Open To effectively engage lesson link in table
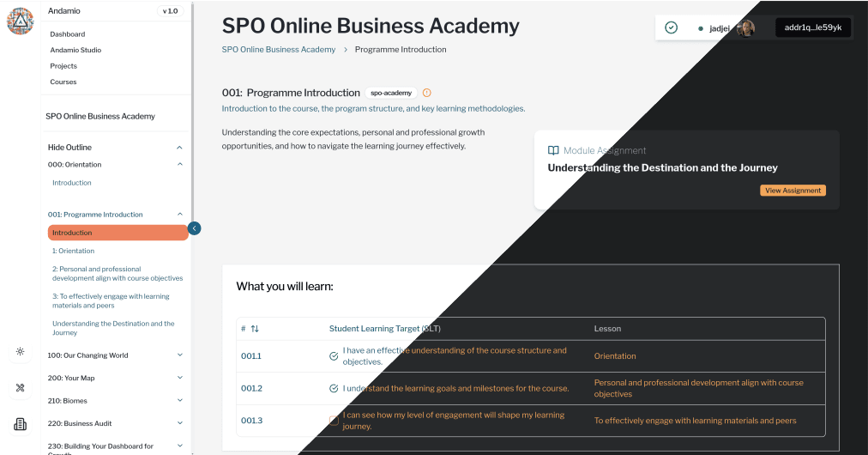The image size is (868, 455). 696,421
